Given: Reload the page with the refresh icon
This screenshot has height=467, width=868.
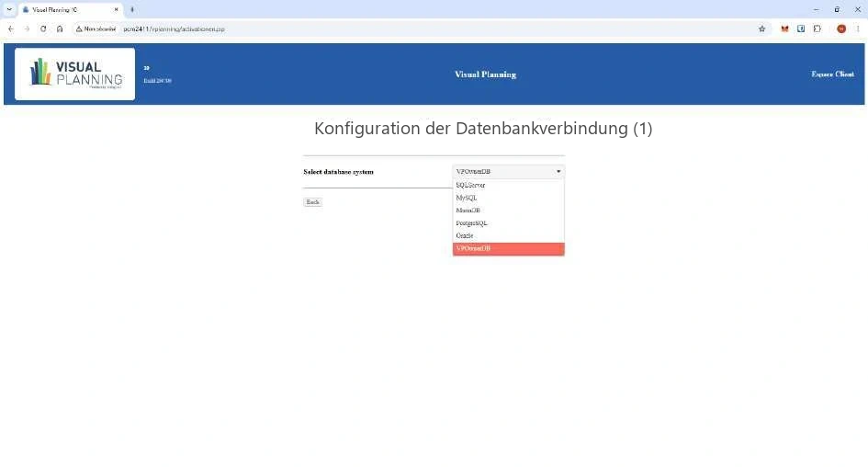Looking at the screenshot, I should tap(43, 28).
